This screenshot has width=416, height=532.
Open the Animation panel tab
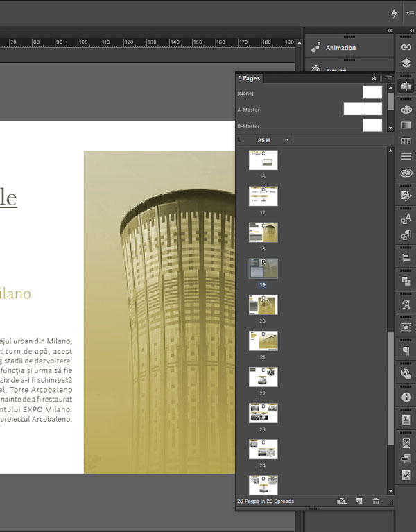pyautogui.click(x=340, y=48)
